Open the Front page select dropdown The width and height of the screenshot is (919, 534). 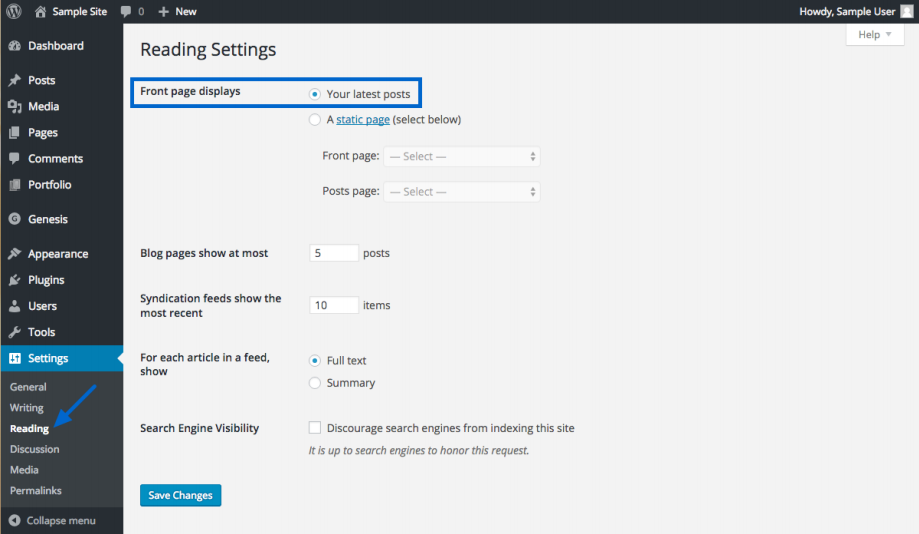pyautogui.click(x=461, y=157)
